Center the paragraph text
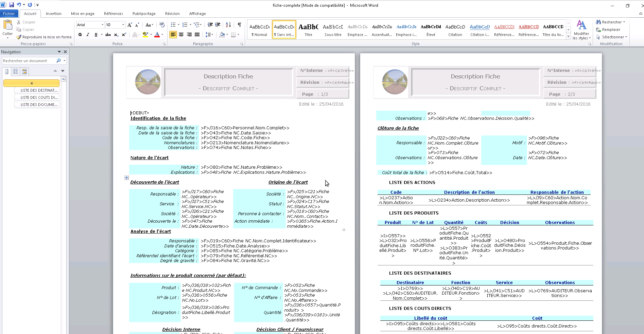This screenshot has width=644, height=334. point(181,35)
